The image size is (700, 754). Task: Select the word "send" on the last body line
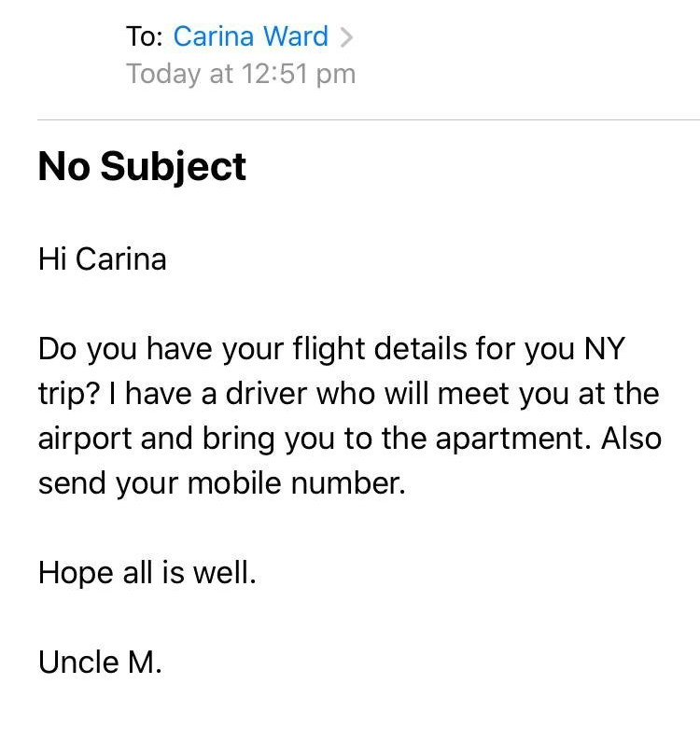[72, 483]
